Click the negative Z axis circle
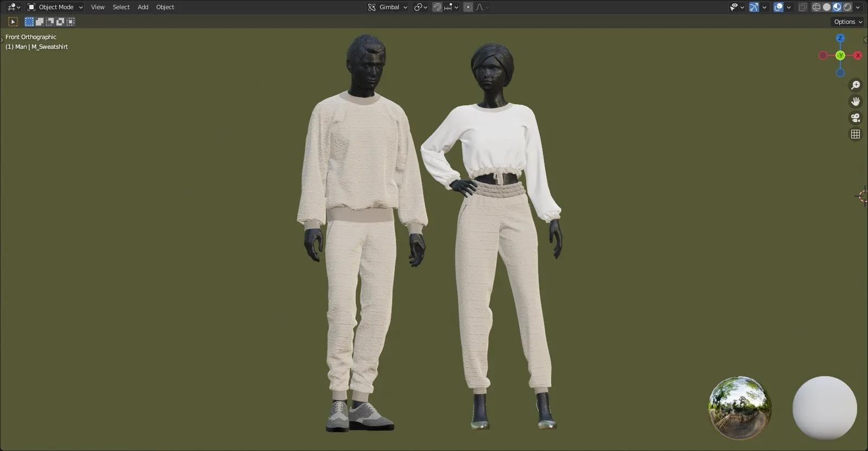Image resolution: width=868 pixels, height=451 pixels. tap(840, 73)
